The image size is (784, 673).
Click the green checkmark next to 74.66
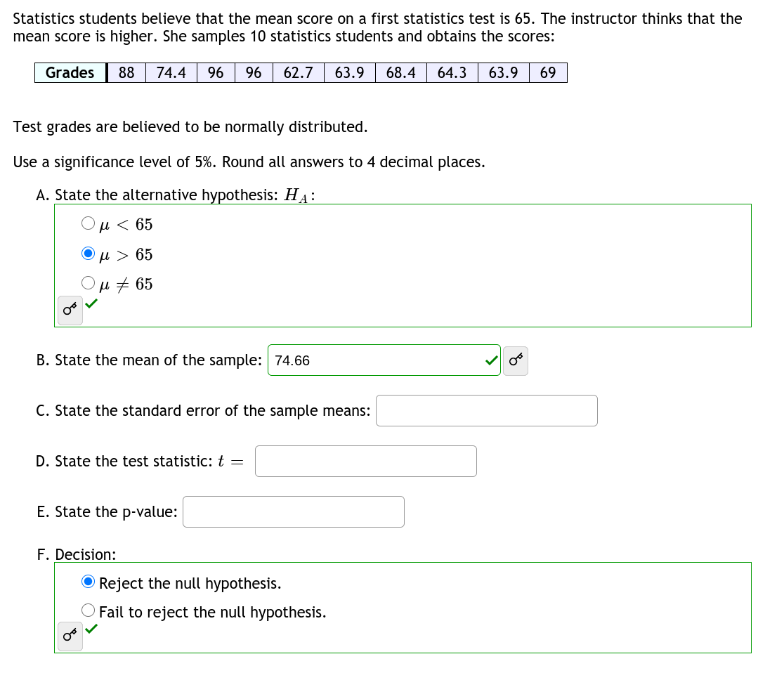(x=490, y=360)
